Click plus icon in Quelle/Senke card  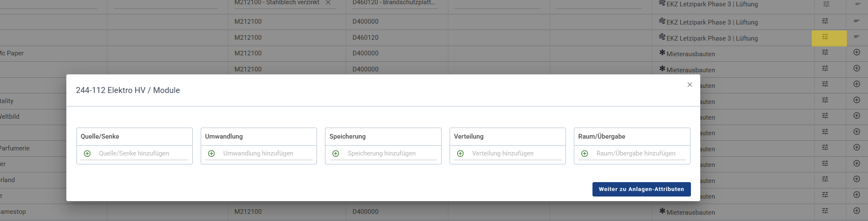(x=87, y=153)
